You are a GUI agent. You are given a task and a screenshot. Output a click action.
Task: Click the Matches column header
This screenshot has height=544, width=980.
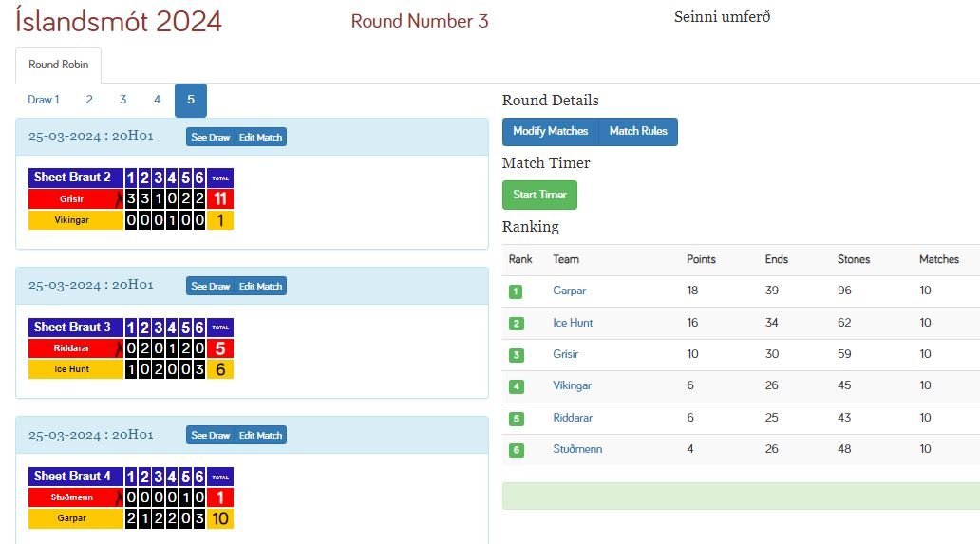click(x=939, y=259)
